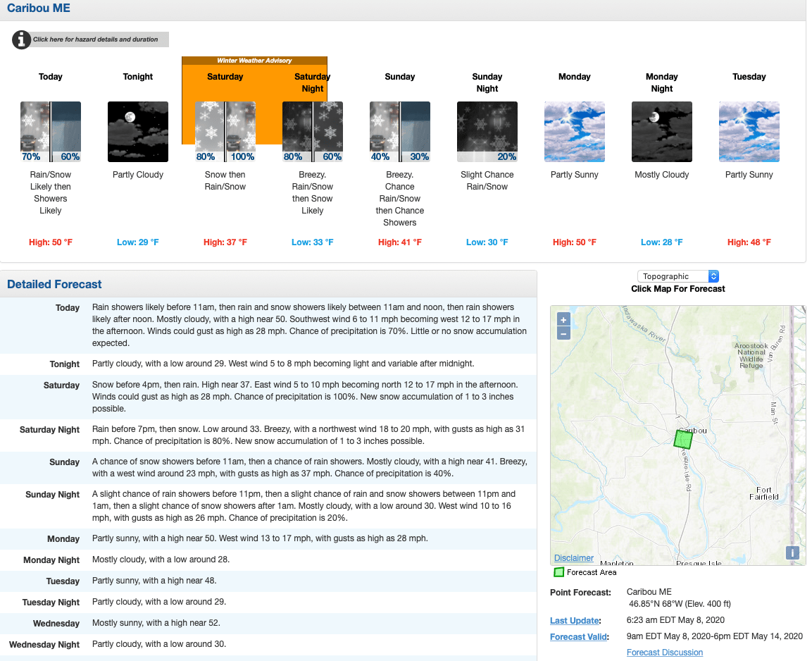
Task: Click 'Slight Chance Rain/Snow' description text
Action: 487,181
